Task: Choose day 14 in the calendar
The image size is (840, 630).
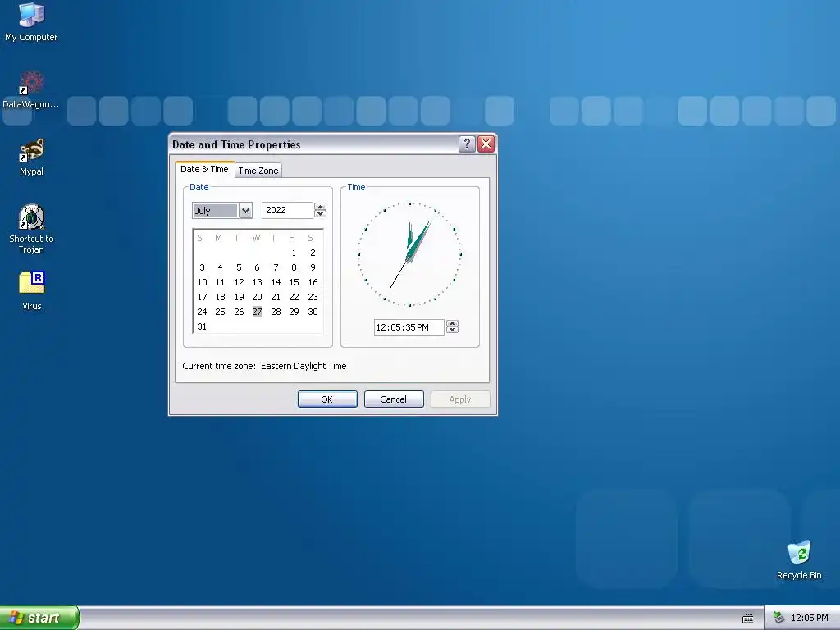Action: point(276,282)
